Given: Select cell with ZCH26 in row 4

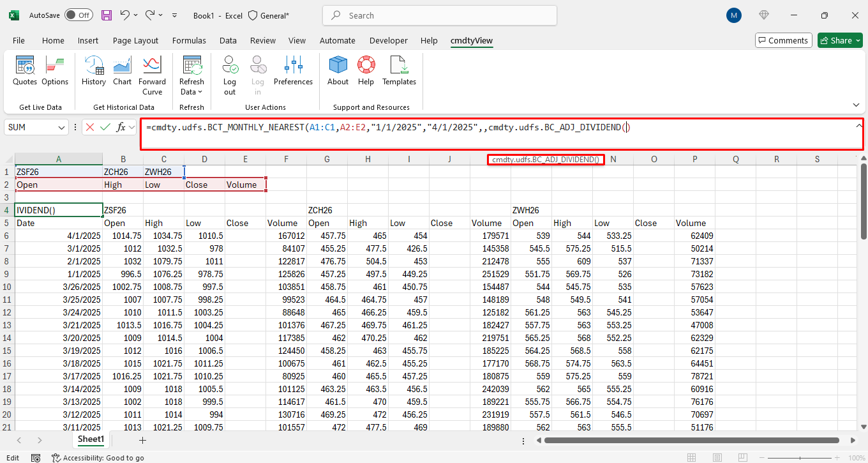Looking at the screenshot, I should point(327,210).
